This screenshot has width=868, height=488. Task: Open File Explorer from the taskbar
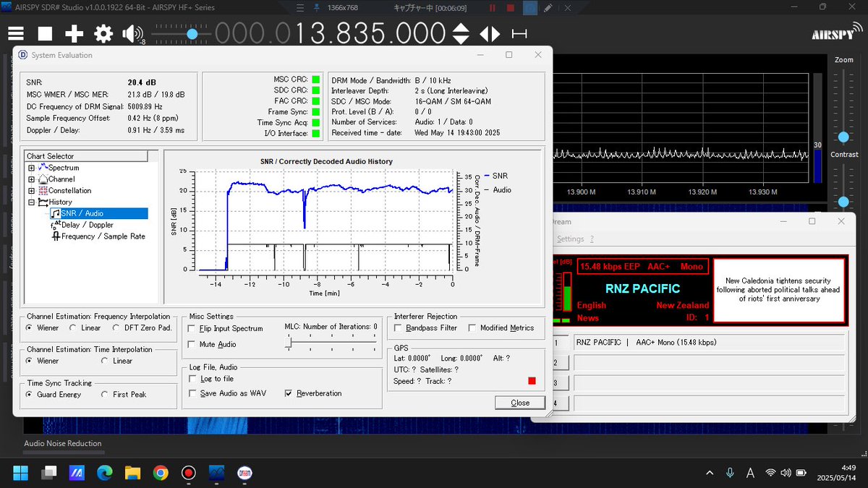coord(132,473)
